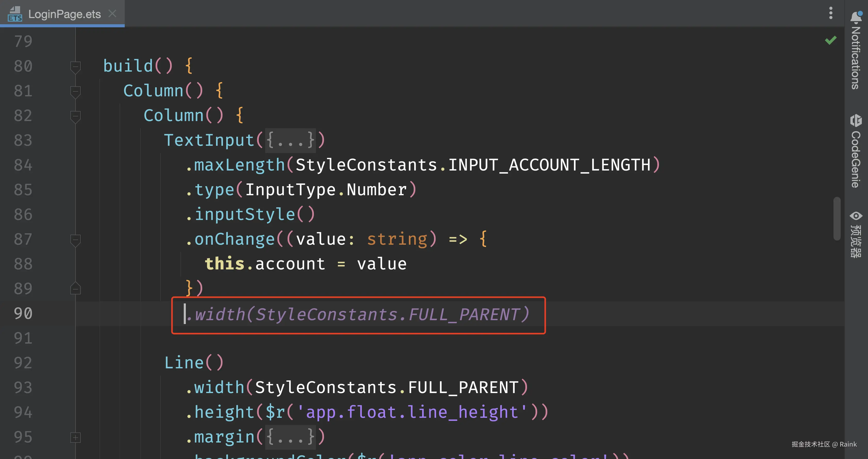Click INPUT_ACCOUNT_LENGTH constant reference

(x=549, y=165)
